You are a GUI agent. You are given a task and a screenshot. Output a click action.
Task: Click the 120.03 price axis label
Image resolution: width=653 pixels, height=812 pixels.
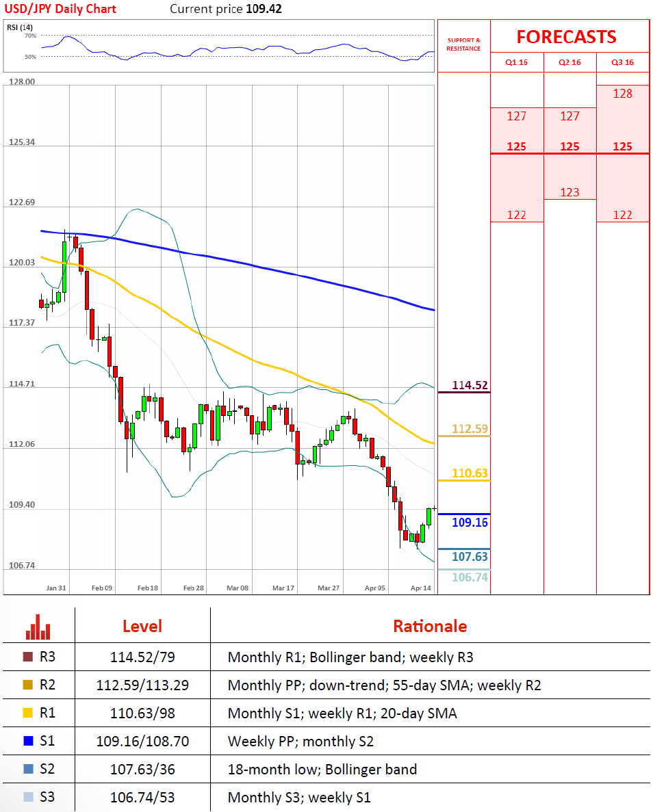point(22,263)
